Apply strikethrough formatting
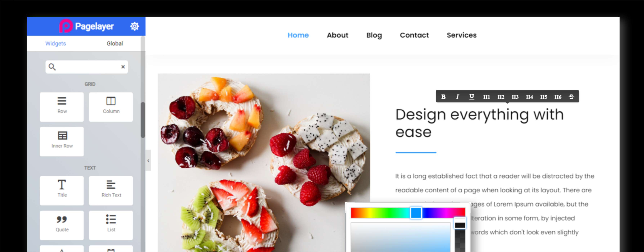644x252 pixels. point(571,97)
